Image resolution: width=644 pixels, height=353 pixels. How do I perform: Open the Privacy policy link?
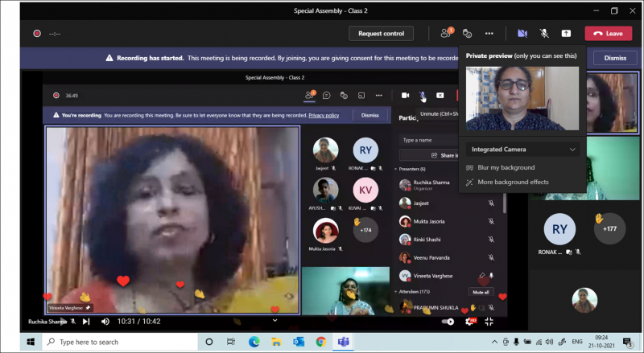(x=324, y=115)
